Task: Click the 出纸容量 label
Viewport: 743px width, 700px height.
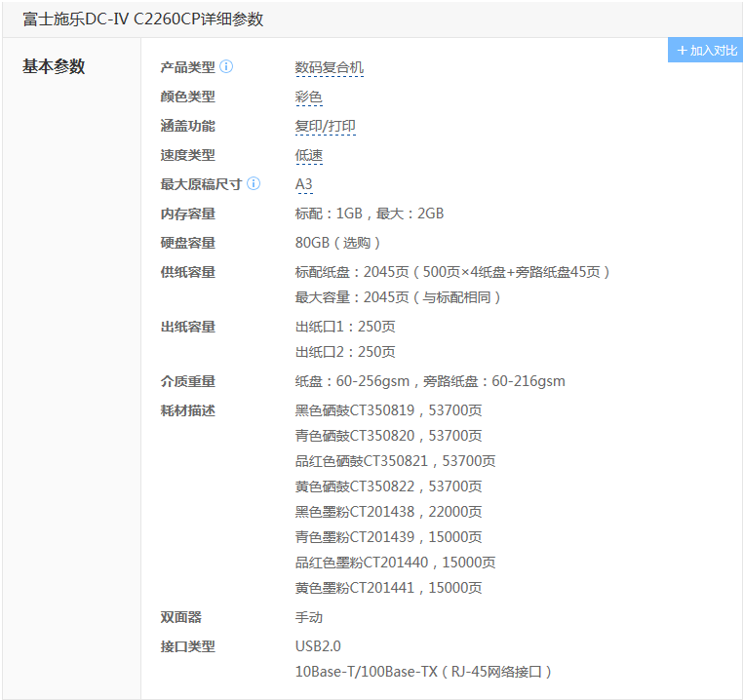Action: (x=188, y=327)
